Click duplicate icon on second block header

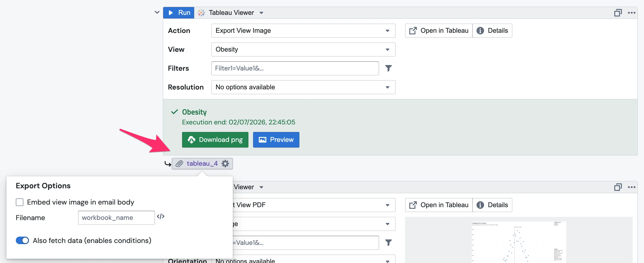[x=618, y=187]
